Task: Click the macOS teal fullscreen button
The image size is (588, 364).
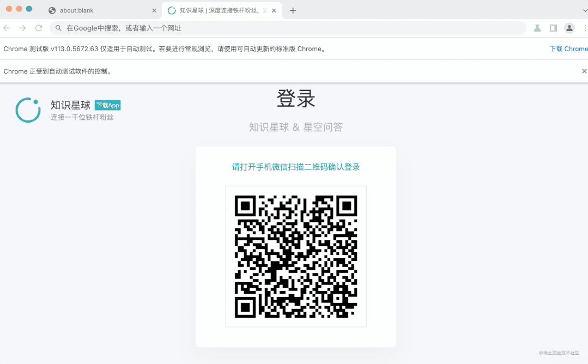Action: pyautogui.click(x=29, y=9)
